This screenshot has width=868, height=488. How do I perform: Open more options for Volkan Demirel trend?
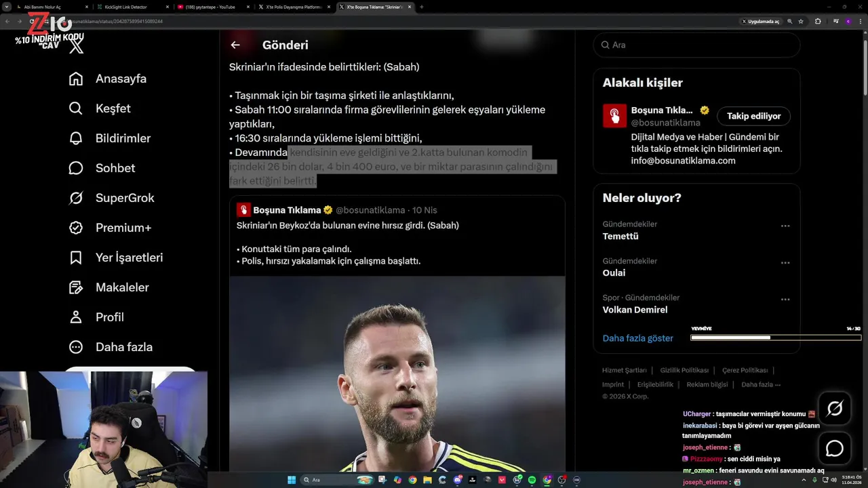tap(785, 299)
